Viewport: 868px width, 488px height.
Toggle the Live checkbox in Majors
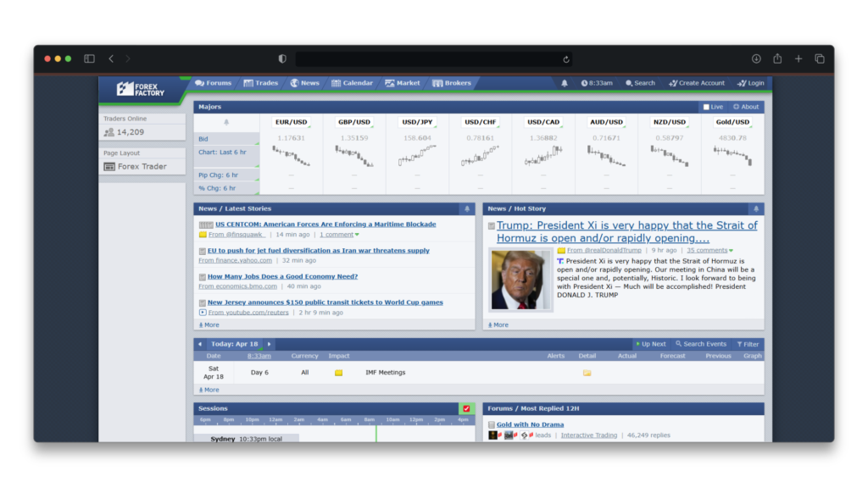[706, 107]
